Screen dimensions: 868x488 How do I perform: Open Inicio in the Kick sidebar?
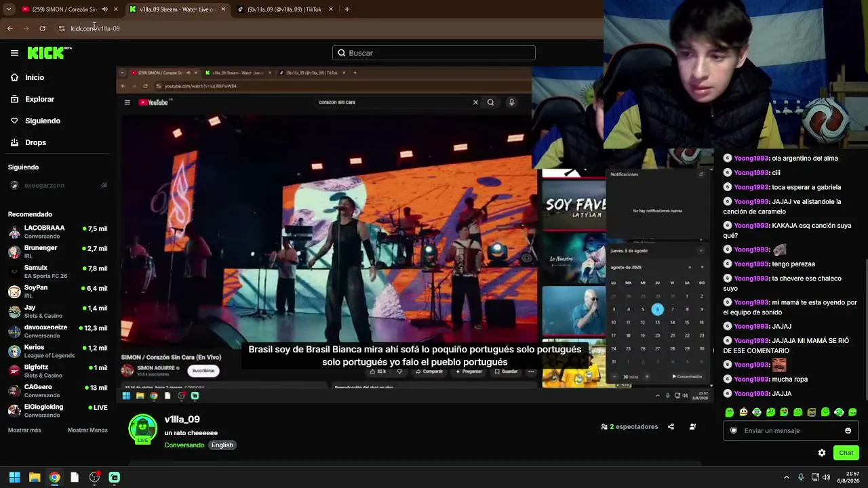[35, 77]
